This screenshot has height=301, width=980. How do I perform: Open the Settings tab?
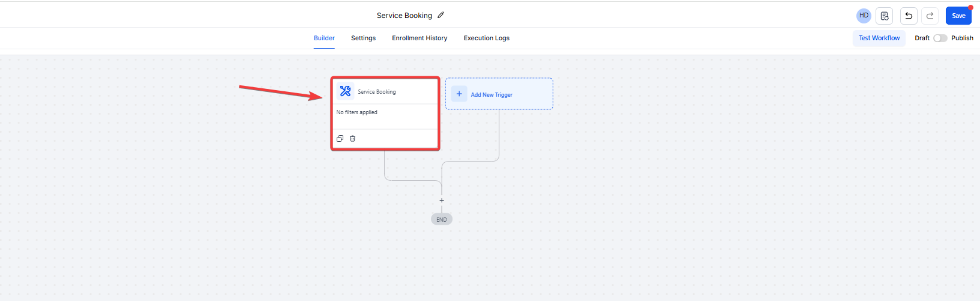point(363,38)
